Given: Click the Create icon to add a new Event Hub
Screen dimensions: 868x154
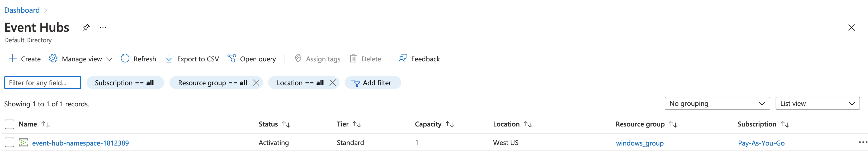Looking at the screenshot, I should 12,58.
